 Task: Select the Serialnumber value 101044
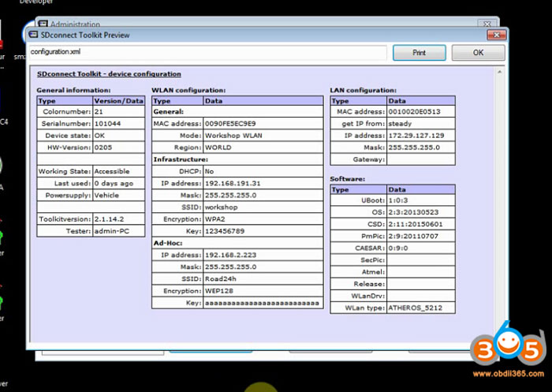pos(107,124)
